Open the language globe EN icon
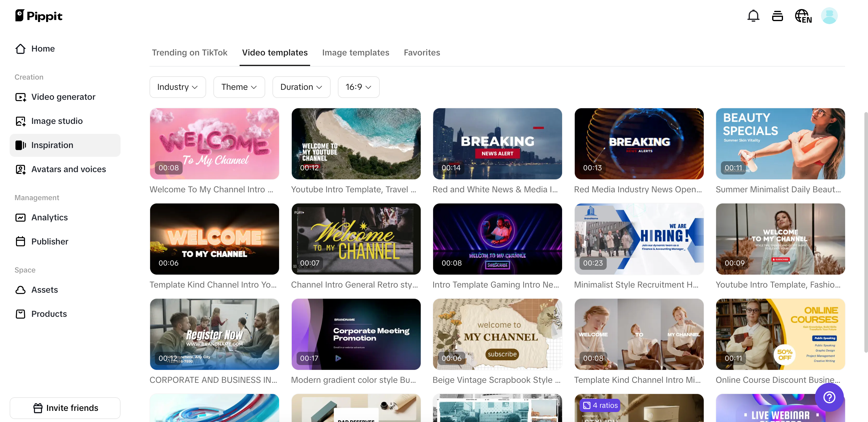Image resolution: width=868 pixels, height=422 pixels. coord(803,16)
